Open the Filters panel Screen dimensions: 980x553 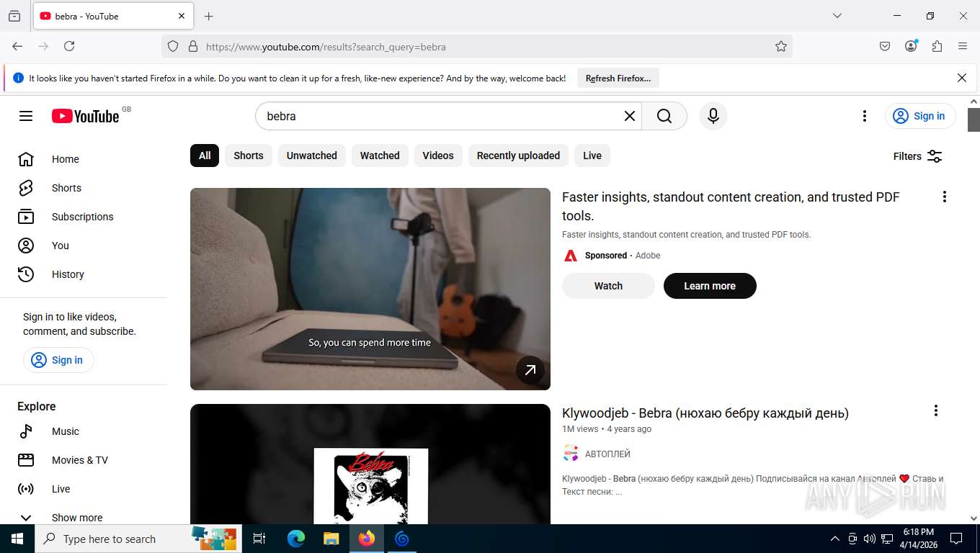917,156
